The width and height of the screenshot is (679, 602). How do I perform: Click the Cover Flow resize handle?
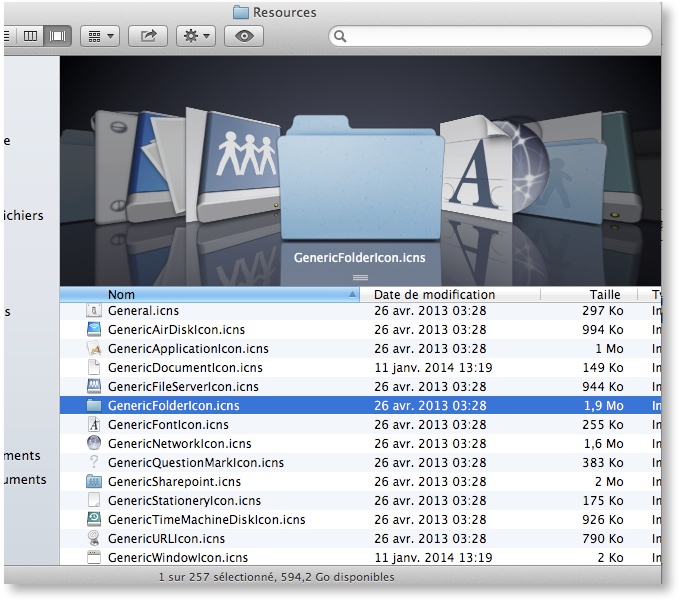pyautogui.click(x=360, y=277)
